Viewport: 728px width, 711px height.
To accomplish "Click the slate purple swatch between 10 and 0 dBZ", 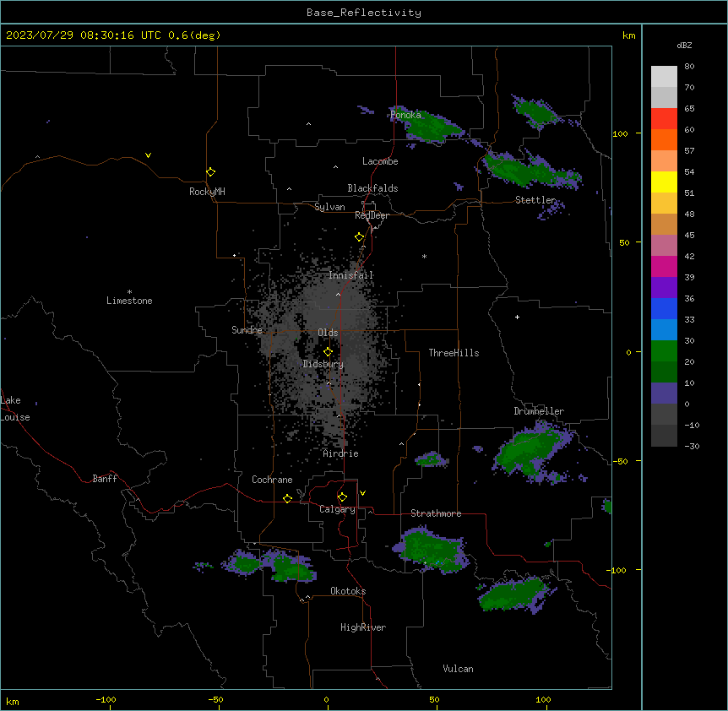I will (664, 393).
